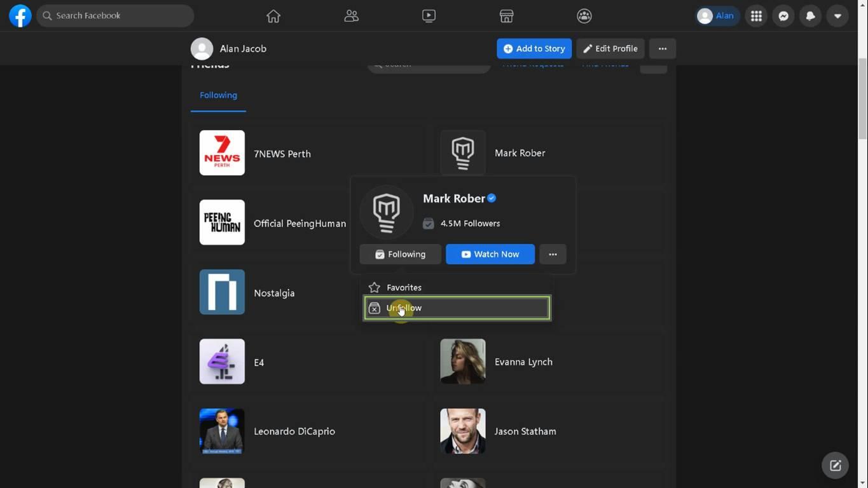This screenshot has width=868, height=488.
Task: Open Mark Rober name in the hover card
Action: point(454,199)
